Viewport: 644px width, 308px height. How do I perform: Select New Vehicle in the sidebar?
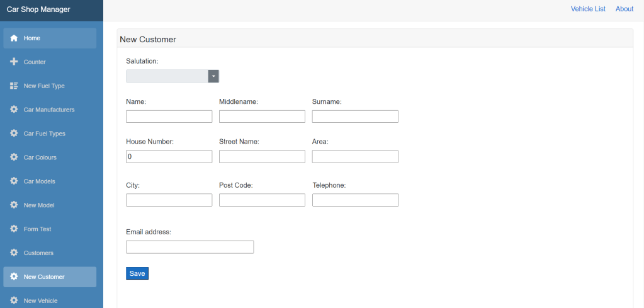click(x=40, y=300)
